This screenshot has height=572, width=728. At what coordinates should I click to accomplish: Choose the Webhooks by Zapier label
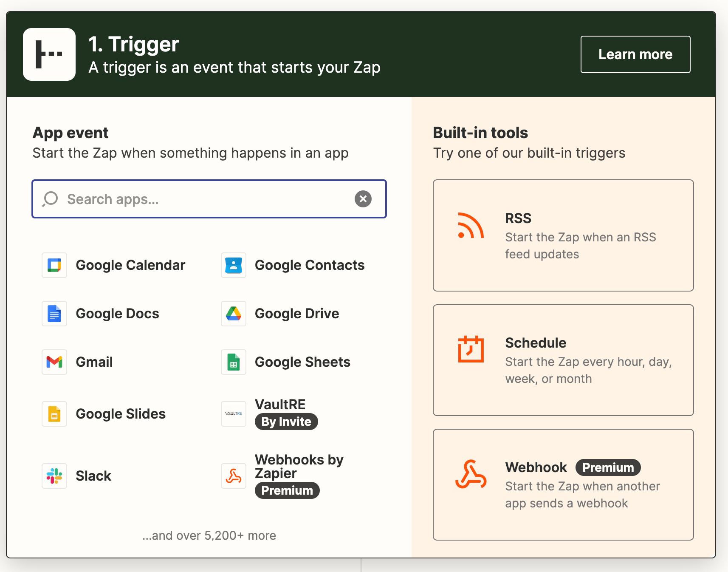[x=299, y=467]
